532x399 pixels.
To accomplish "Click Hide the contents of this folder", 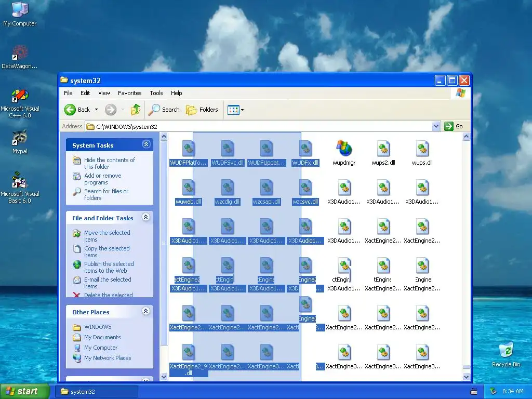I will [109, 163].
